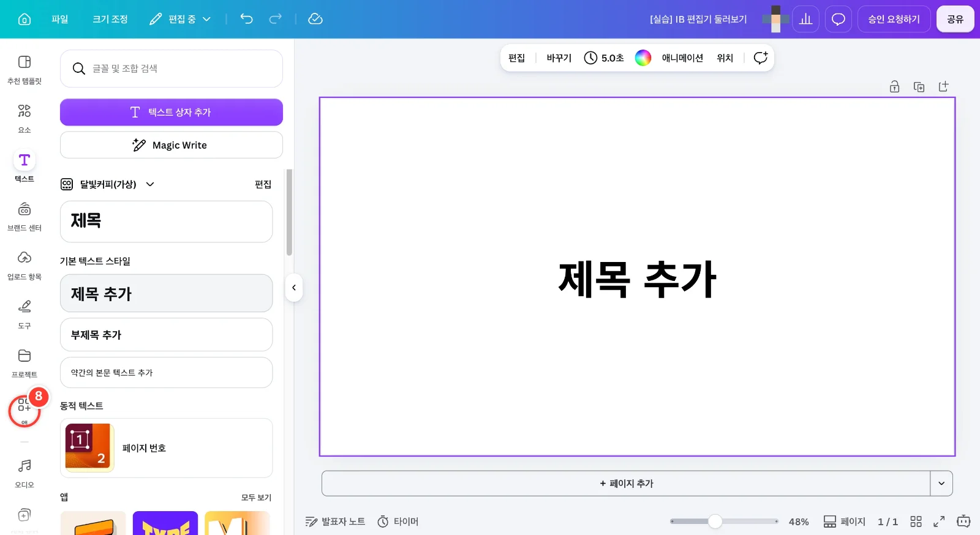The image size is (980, 535).
Task: Click the 1 / 1 page indicator
Action: [888, 522]
